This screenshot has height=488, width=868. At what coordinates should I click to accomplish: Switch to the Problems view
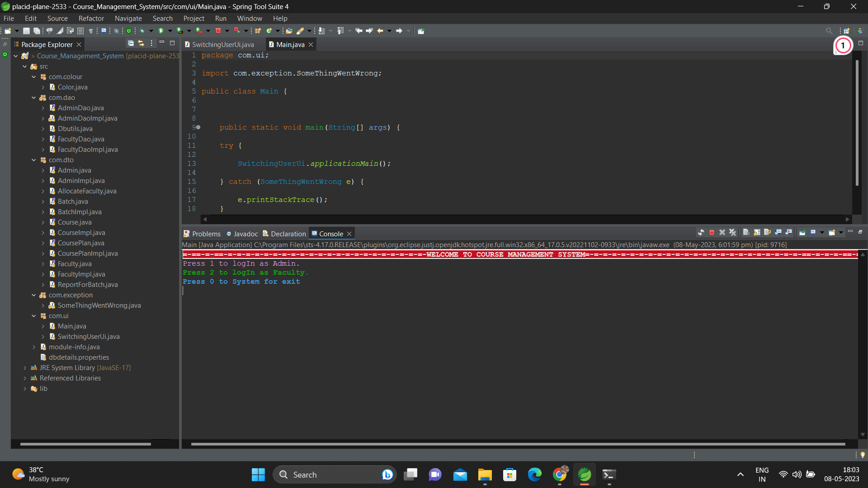tap(206, 234)
